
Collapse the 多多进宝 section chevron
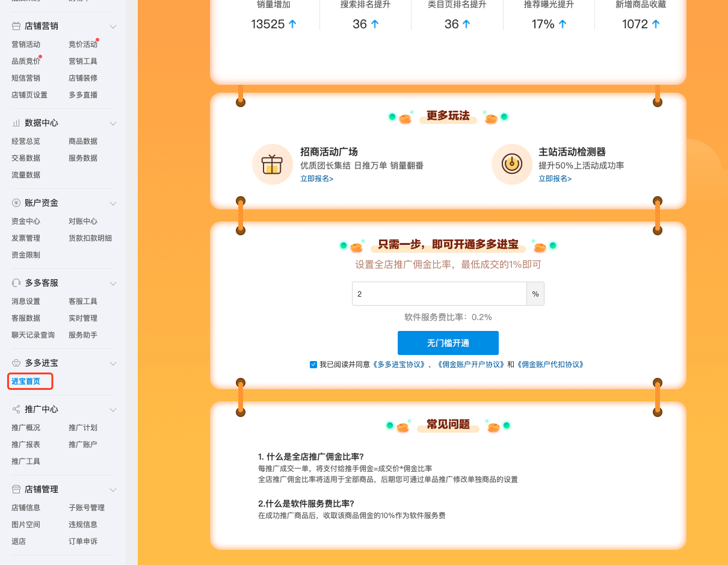113,363
